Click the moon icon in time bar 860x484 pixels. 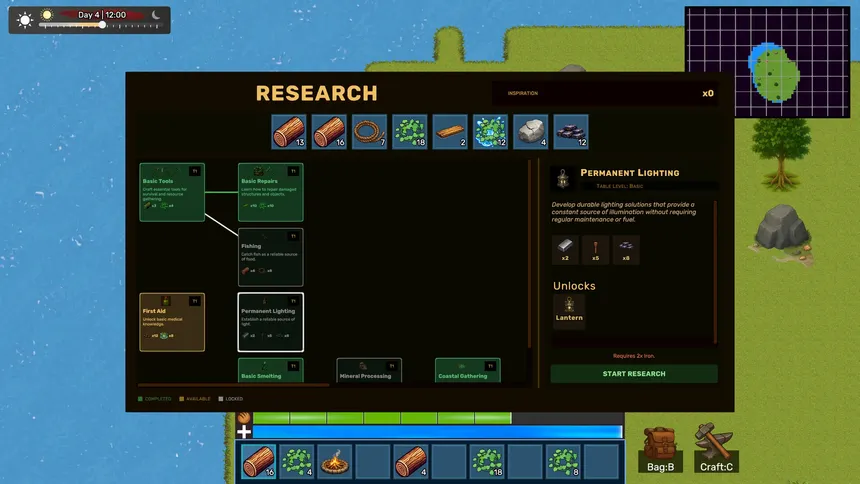click(x=156, y=15)
